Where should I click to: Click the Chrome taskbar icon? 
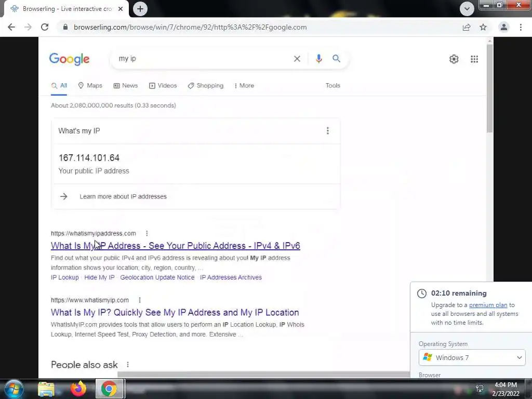click(x=109, y=389)
